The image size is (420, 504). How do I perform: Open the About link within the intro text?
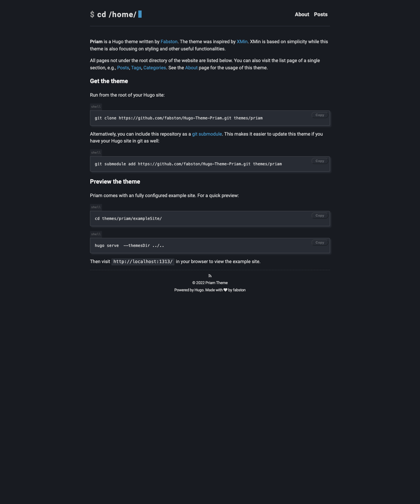tap(191, 68)
